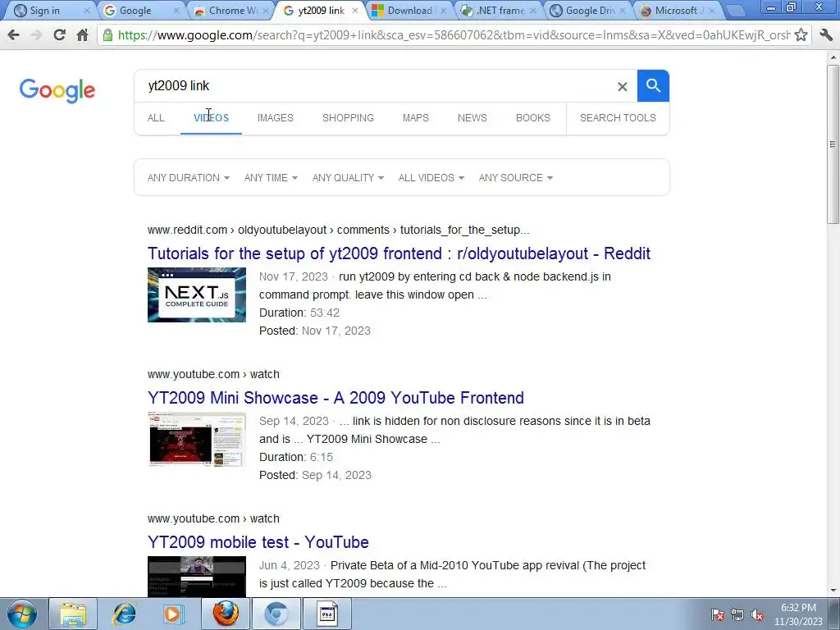Click in the yt2009 link search field

pyautogui.click(x=375, y=85)
